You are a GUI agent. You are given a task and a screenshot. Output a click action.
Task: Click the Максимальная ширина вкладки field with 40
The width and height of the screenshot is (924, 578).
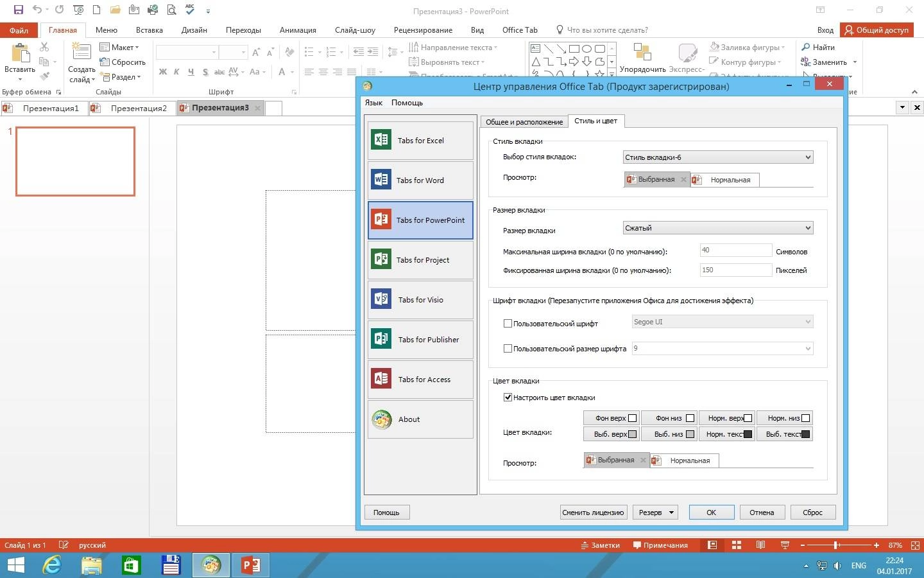[x=735, y=250]
